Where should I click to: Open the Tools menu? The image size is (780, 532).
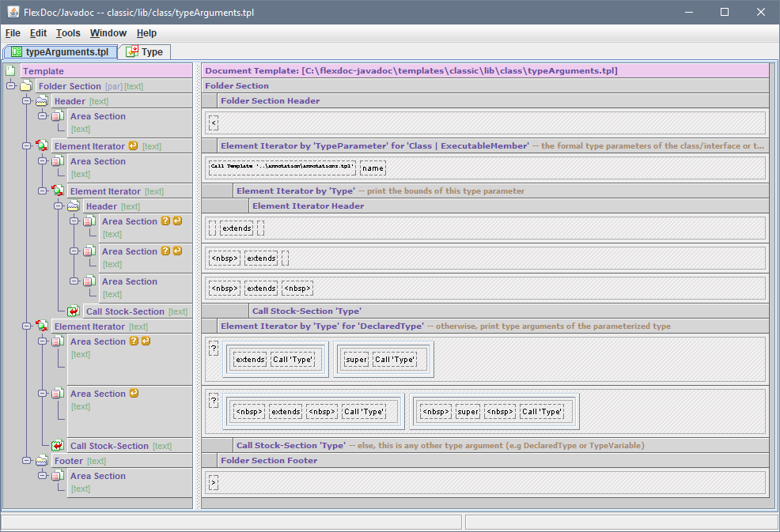click(68, 33)
